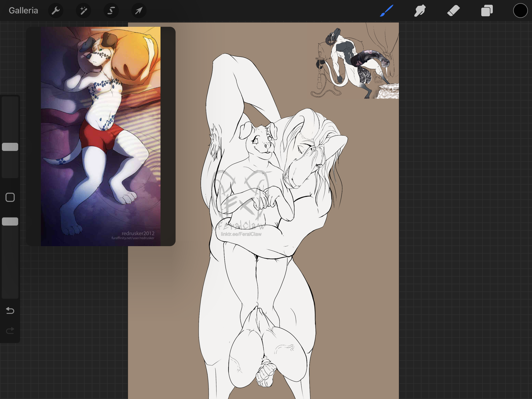
Task: Activate the Transform arrow tool
Action: coord(139,11)
